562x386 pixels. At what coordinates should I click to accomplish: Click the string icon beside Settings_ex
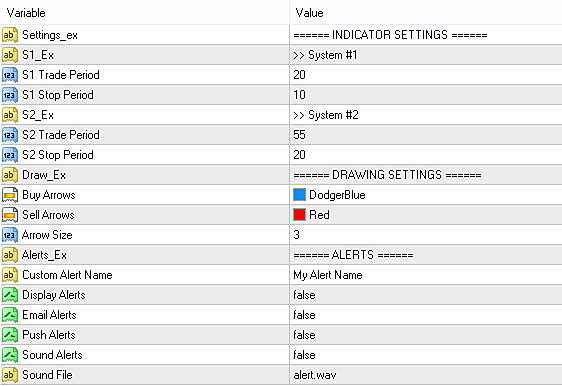point(10,35)
